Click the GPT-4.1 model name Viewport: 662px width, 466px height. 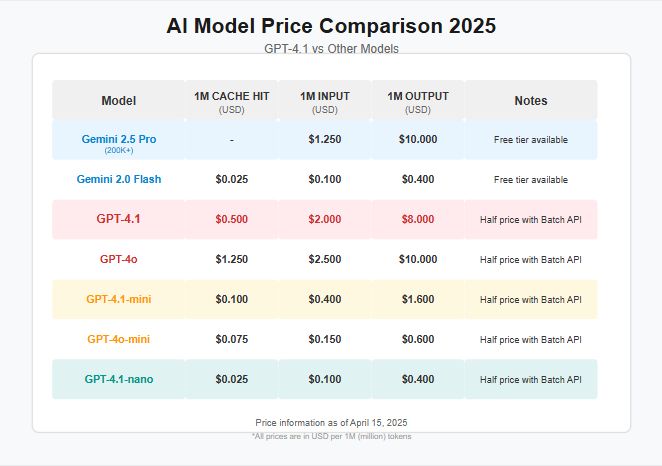point(118,219)
